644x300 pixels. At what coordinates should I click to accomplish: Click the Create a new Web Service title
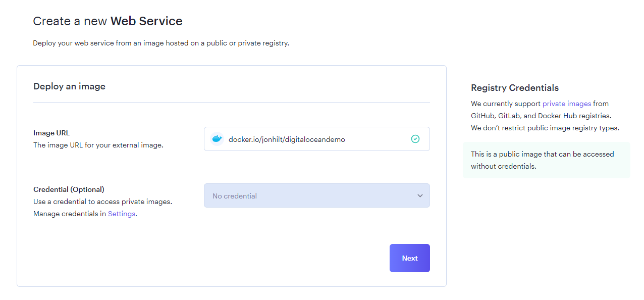click(x=108, y=21)
